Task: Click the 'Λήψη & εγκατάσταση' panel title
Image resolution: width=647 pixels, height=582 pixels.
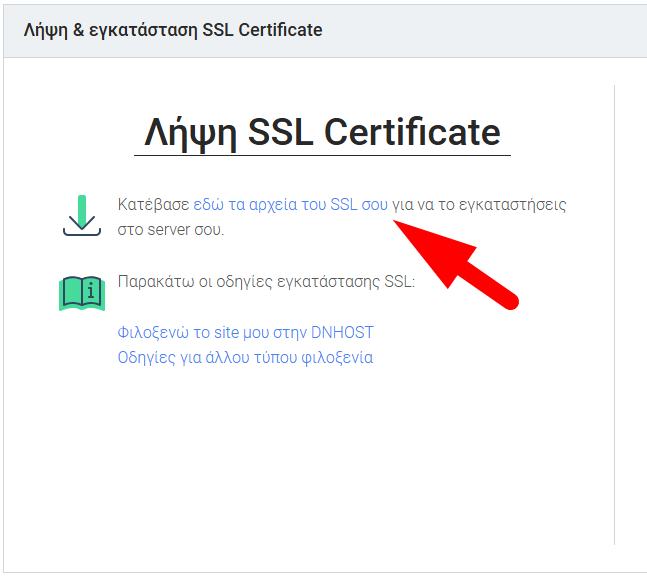Action: 111,30
